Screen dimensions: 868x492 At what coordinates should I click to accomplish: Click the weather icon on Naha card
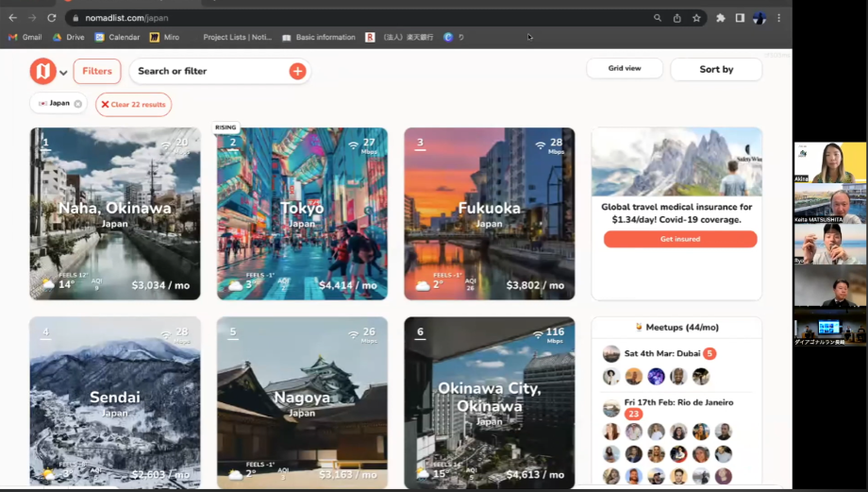[x=49, y=284]
